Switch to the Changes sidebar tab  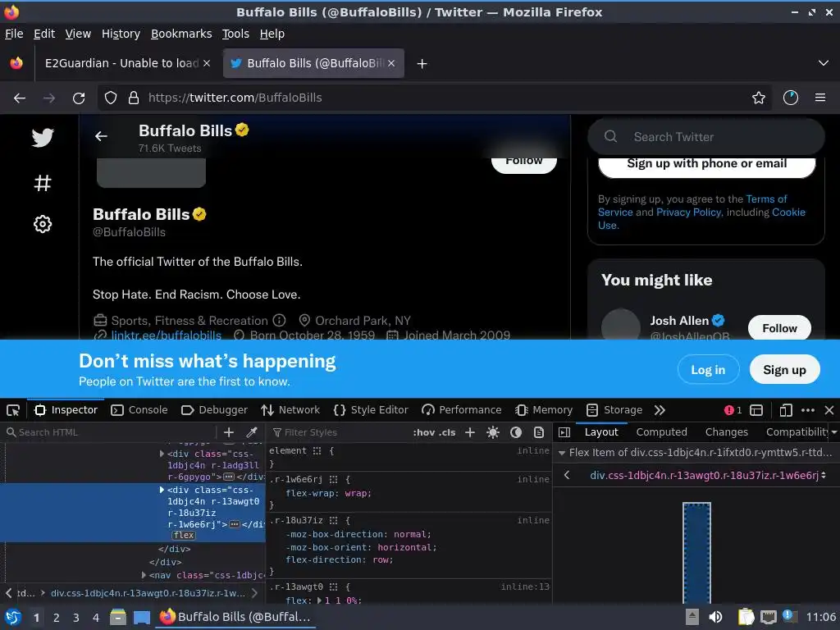click(x=727, y=432)
